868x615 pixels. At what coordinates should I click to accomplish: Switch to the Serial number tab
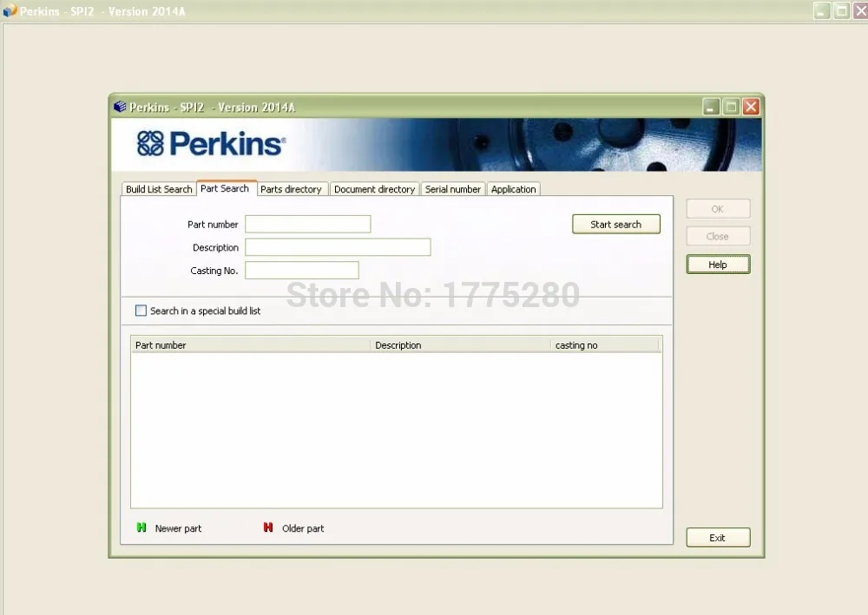453,189
